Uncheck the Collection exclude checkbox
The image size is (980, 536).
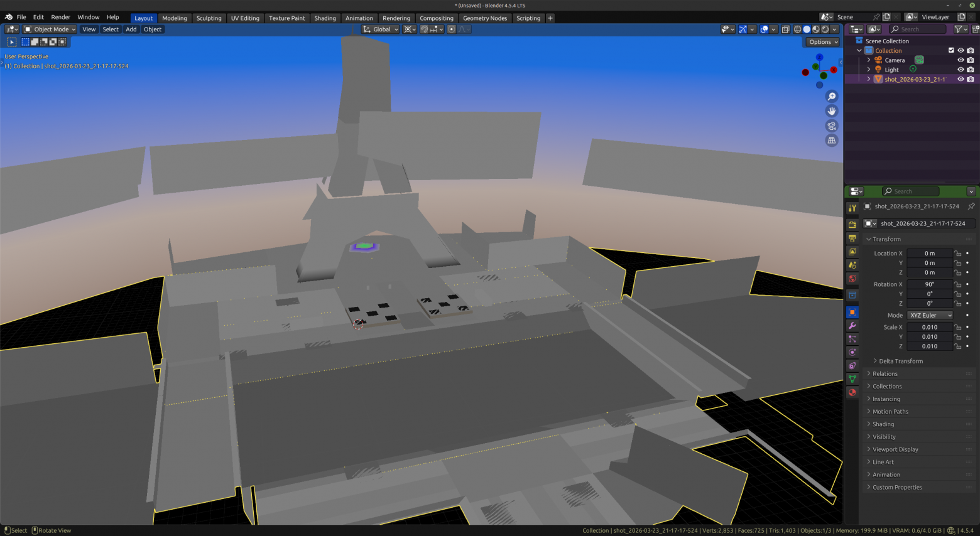(951, 50)
